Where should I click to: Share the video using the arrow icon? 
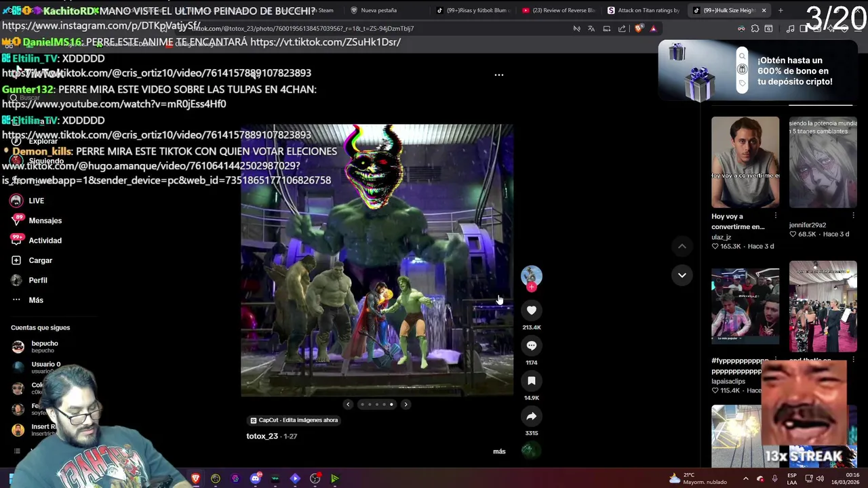[532, 416]
